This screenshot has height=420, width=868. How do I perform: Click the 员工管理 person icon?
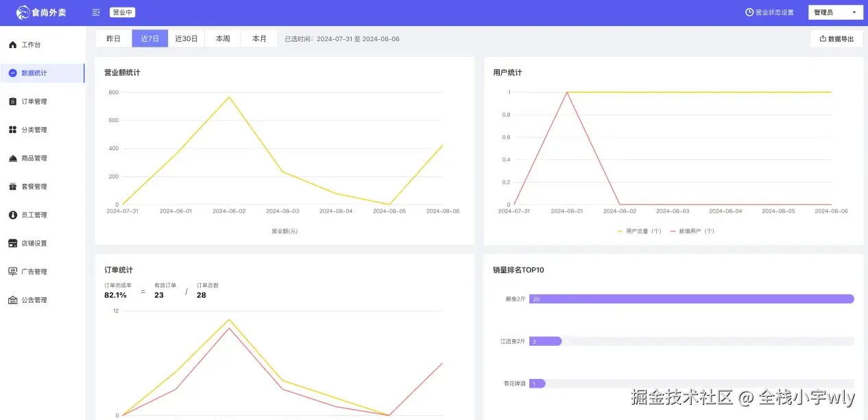click(x=12, y=215)
